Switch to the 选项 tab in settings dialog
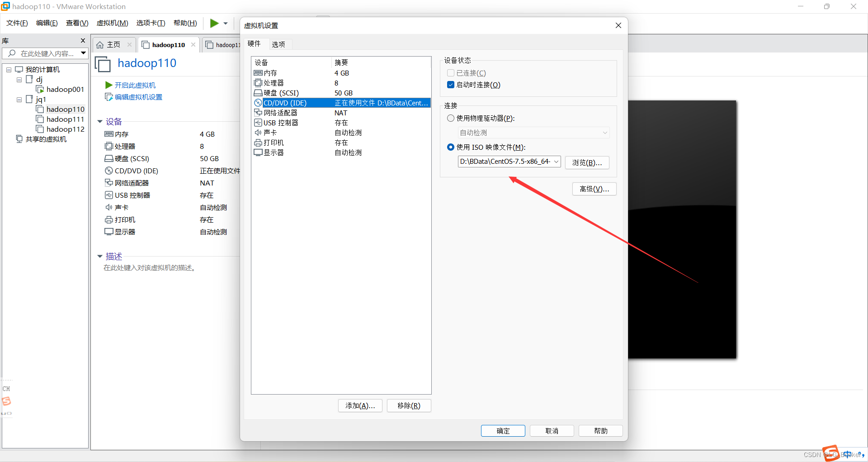 point(278,44)
